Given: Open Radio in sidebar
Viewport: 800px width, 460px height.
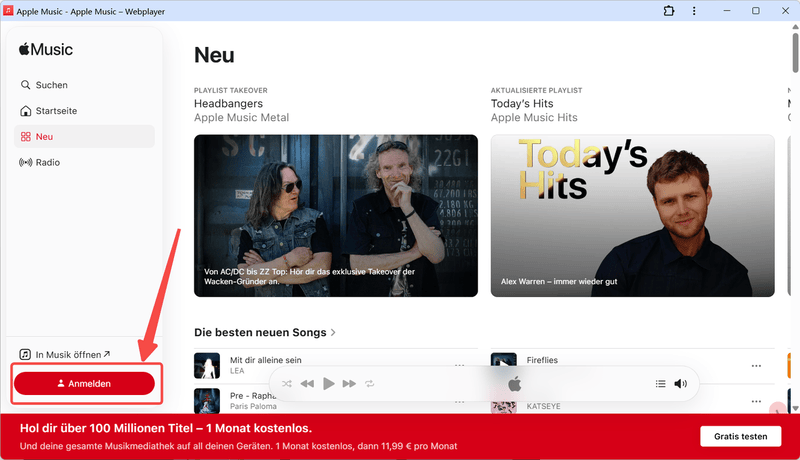Looking at the screenshot, I should [x=84, y=162].
